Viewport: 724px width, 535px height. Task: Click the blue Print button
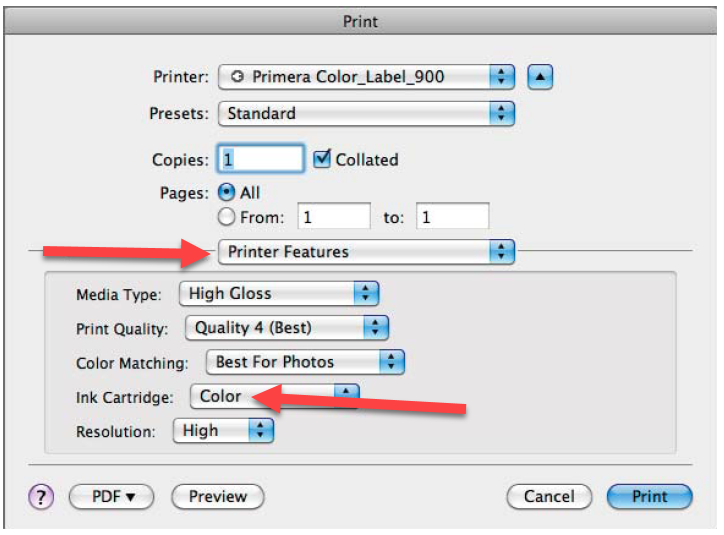tap(650, 497)
